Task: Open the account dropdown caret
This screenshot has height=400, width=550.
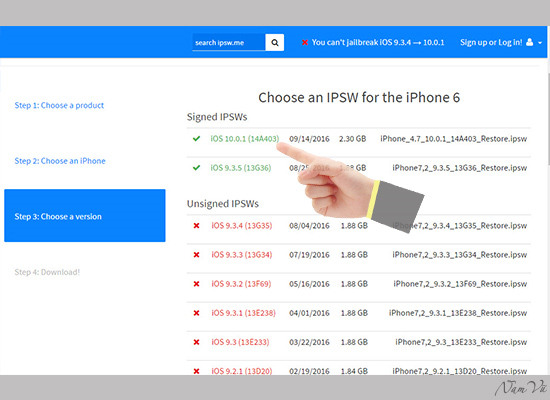Action: [x=540, y=43]
